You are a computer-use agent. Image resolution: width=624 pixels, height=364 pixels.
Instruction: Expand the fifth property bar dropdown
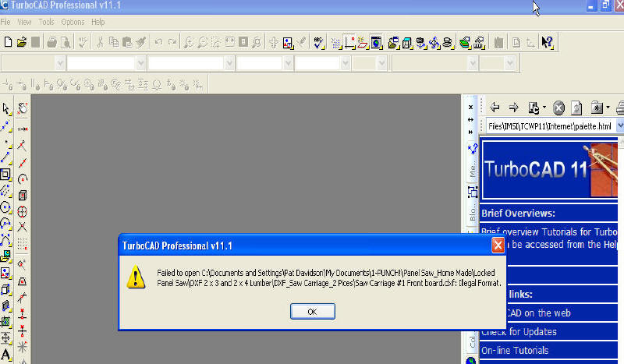point(346,63)
